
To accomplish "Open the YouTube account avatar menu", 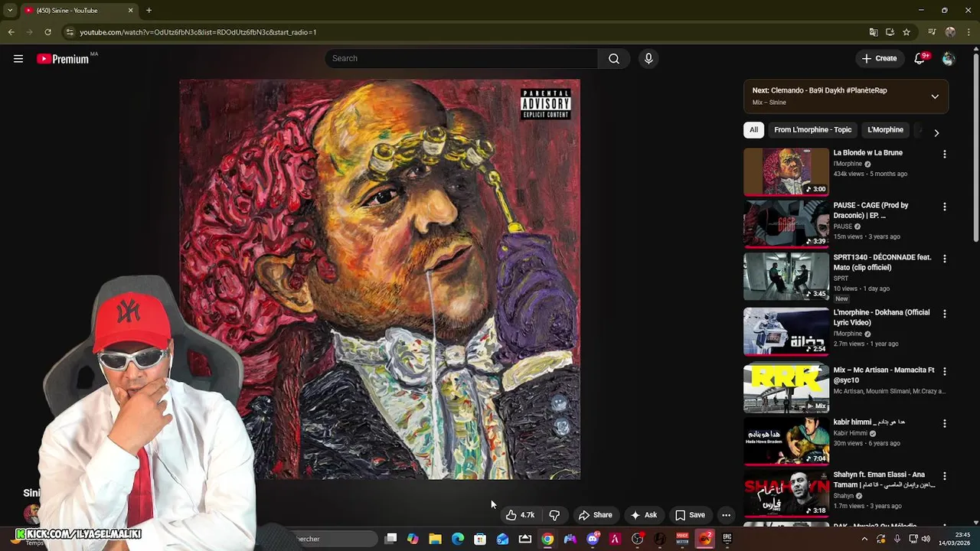I will pos(949,58).
